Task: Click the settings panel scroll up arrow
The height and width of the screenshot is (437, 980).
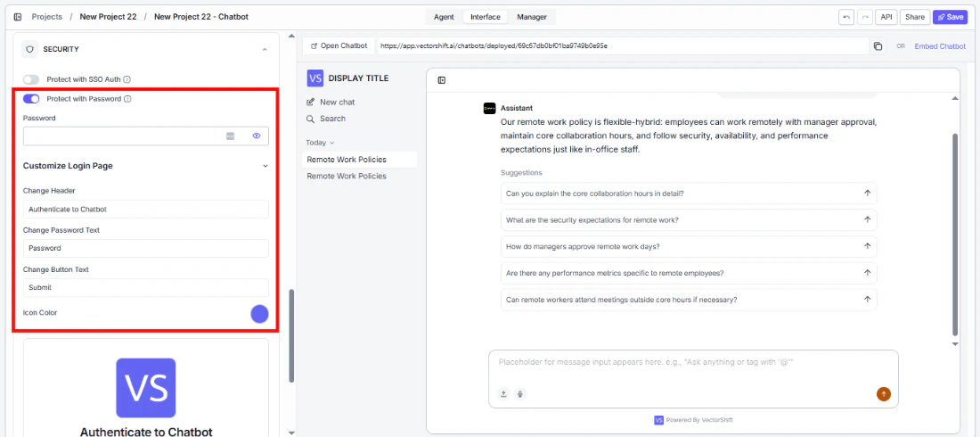Action: tap(291, 36)
